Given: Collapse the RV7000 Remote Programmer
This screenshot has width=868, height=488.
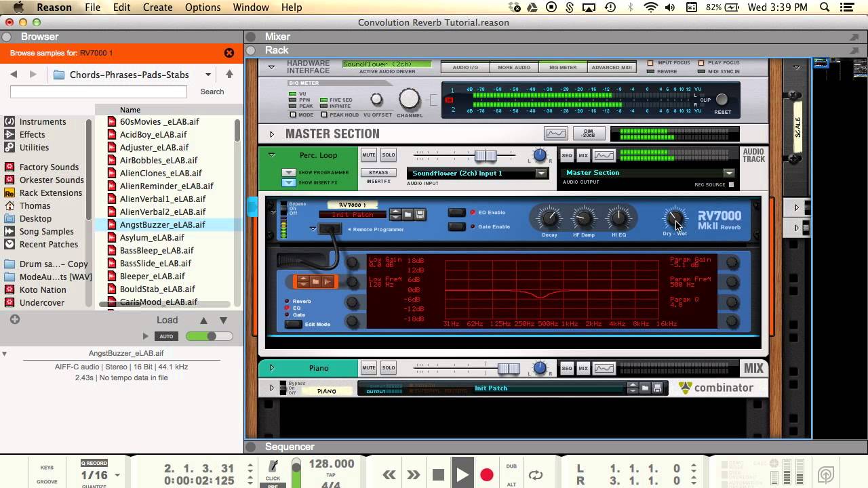Looking at the screenshot, I should [313, 229].
